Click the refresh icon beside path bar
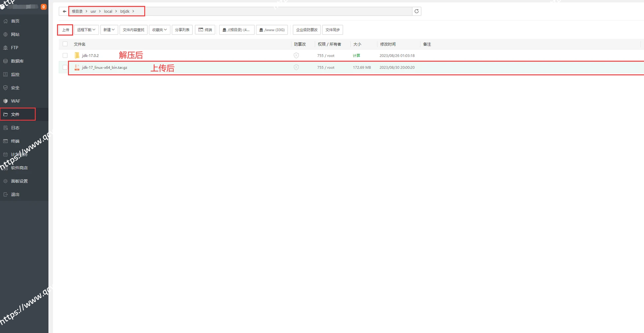644x333 pixels. pyautogui.click(x=417, y=11)
